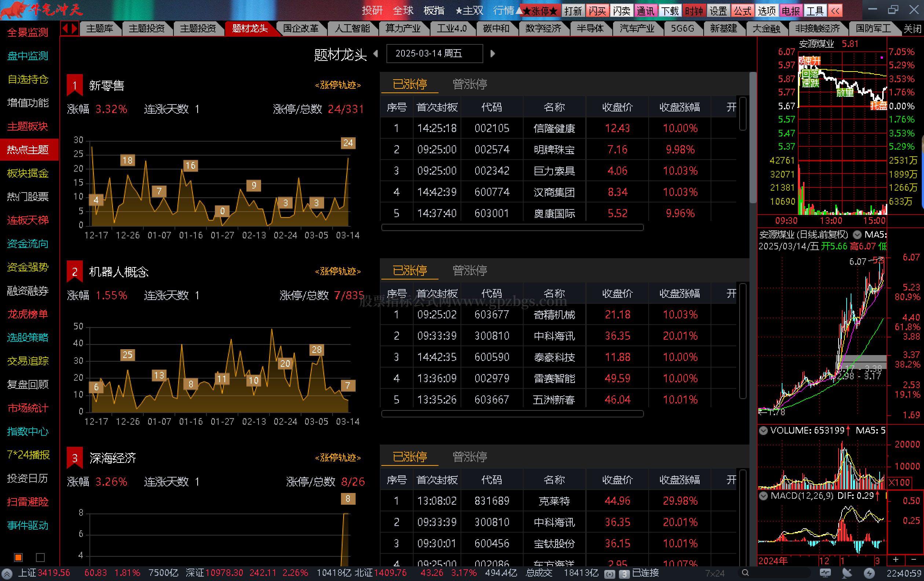Click the monitor pulse icon in status bar

pos(825,573)
